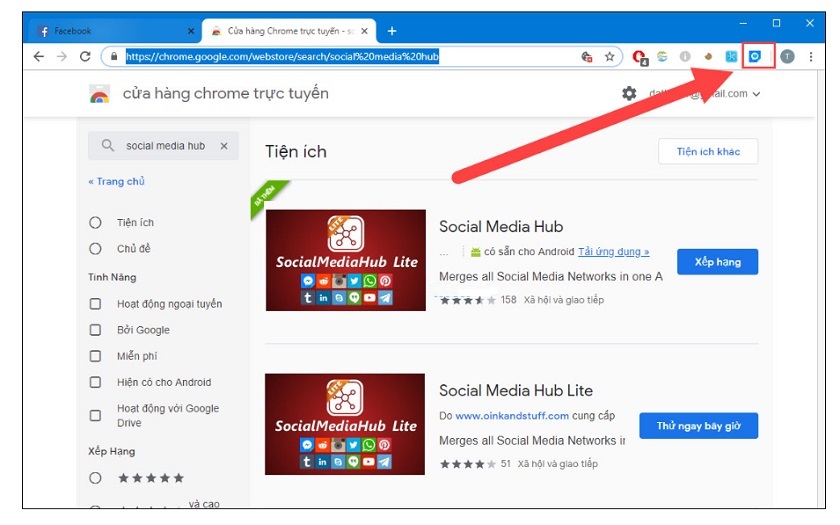Select the Cửa hàng Chrome trực tuyến tab

tap(289, 31)
